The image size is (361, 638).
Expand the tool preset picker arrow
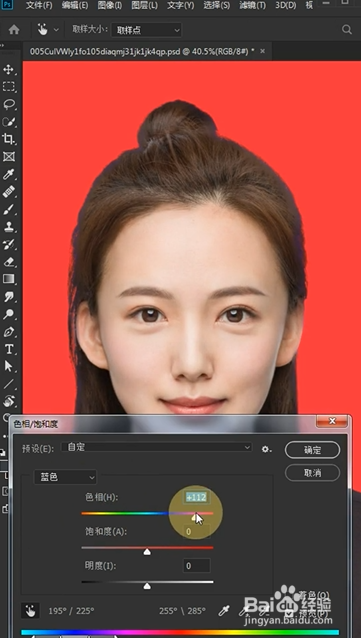click(x=56, y=30)
